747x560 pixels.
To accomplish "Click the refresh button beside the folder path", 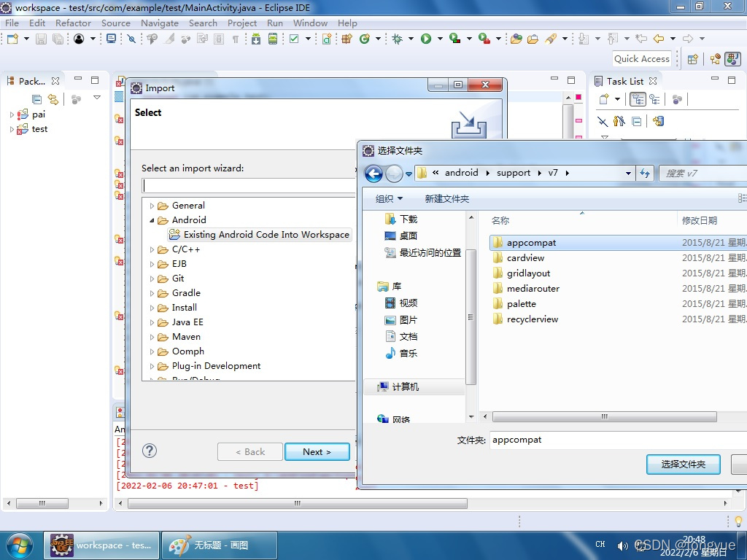I will click(x=645, y=174).
